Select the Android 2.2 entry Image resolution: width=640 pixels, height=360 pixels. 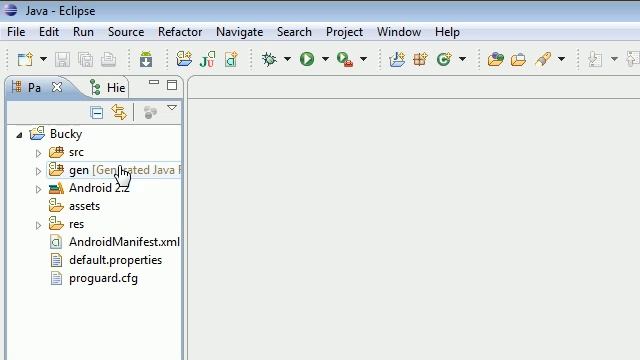point(89,188)
